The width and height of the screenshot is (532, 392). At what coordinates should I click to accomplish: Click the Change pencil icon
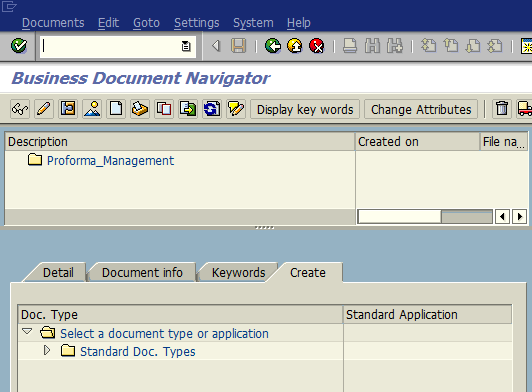(44, 109)
